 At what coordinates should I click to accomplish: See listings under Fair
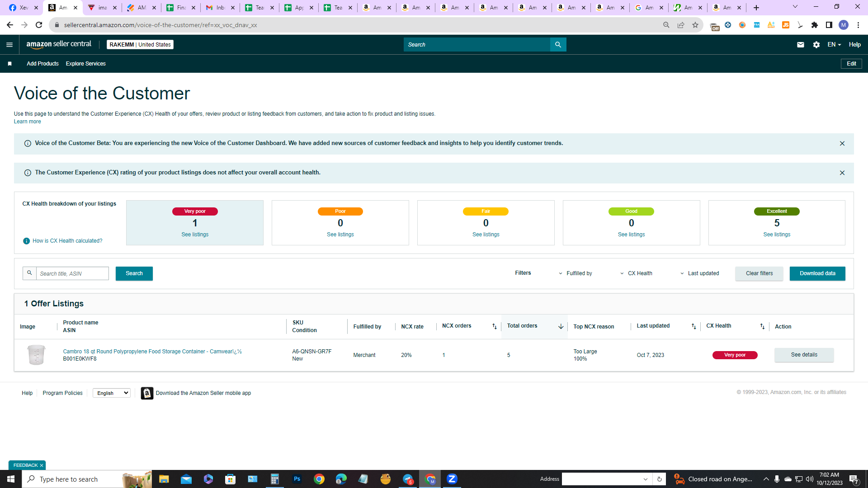click(486, 235)
